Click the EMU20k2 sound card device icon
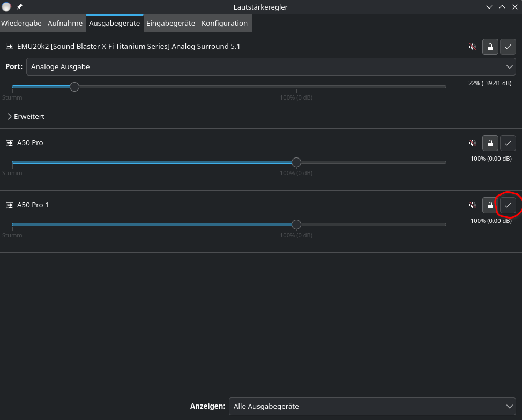 pos(10,47)
